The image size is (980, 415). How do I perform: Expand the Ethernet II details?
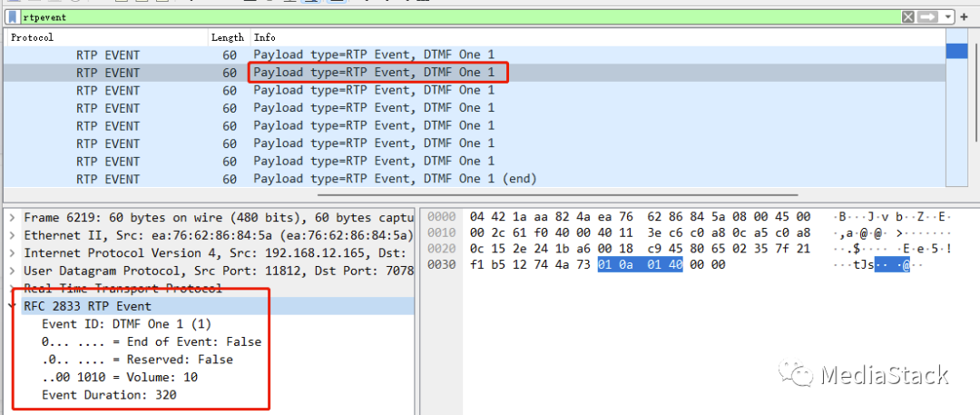pos(11,235)
